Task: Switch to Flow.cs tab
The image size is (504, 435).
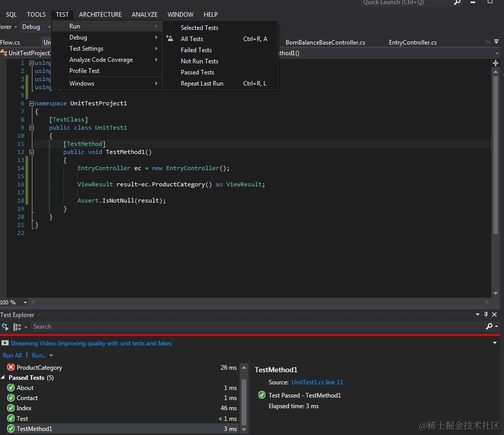Action: coord(10,43)
